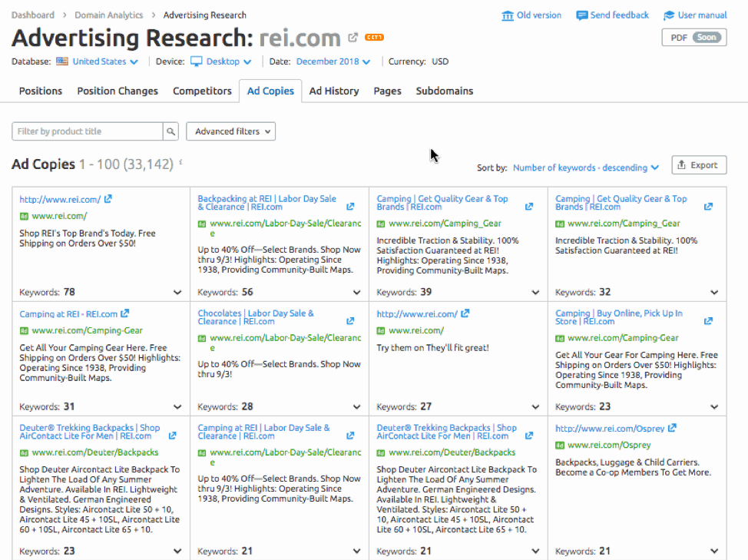Click the Export button
This screenshot has width=748, height=560.
[x=699, y=165]
